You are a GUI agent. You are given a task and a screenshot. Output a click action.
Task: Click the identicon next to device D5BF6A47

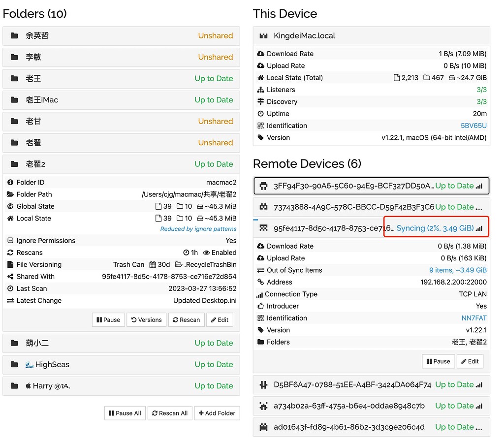(264, 385)
